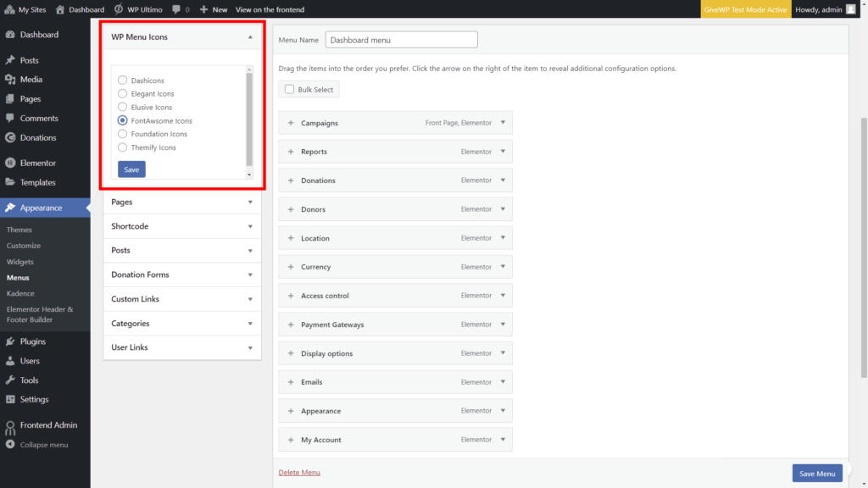
Task: Open the Elementor menu item
Action: click(36, 162)
